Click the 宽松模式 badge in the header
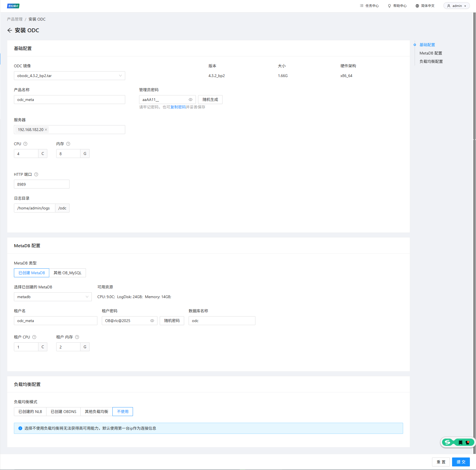Image resolution: width=476 pixels, height=470 pixels. coord(13,6)
